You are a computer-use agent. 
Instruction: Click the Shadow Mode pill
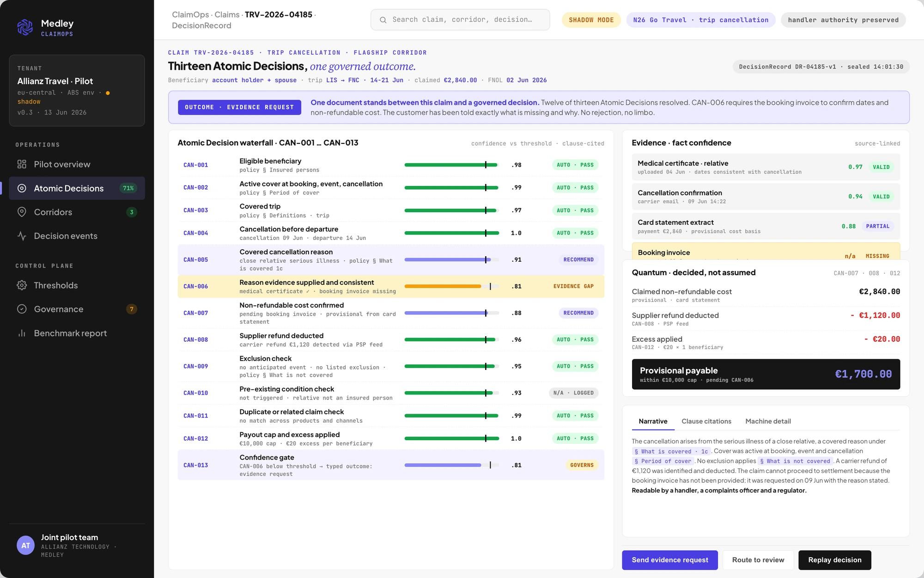[x=591, y=20]
